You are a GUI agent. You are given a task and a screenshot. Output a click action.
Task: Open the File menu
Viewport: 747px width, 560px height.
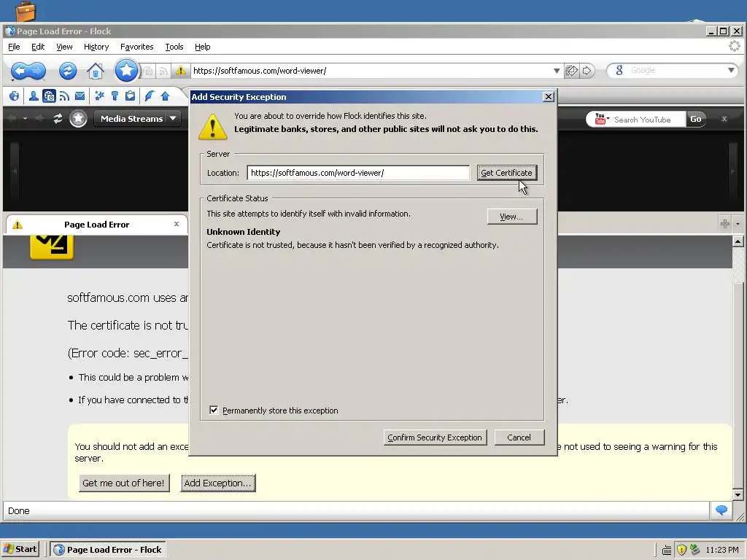14,47
